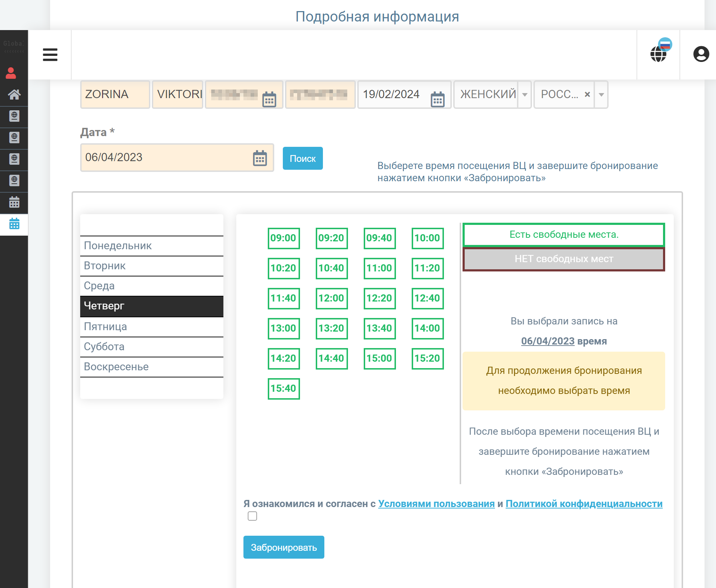716x588 pixels.
Task: Choose the 14:40 time slot
Action: click(332, 358)
